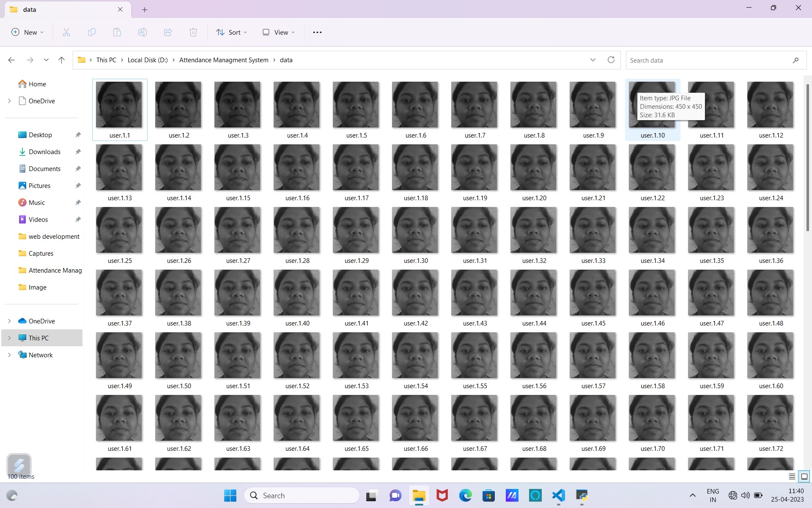The image size is (812, 508).
Task: Refresh the folder view
Action: (x=611, y=60)
